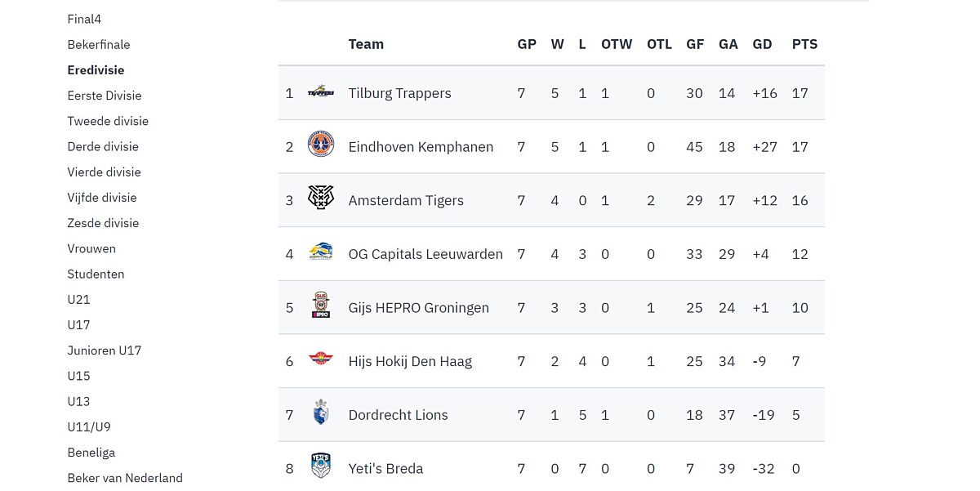This screenshot has height=491, width=980.
Task: Open the Tilburg Trappers team name link
Action: 399,92
